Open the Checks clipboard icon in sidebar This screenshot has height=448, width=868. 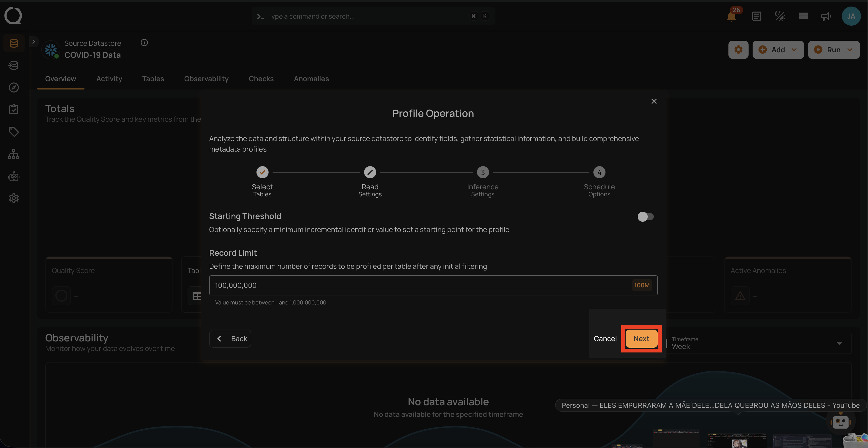point(14,109)
